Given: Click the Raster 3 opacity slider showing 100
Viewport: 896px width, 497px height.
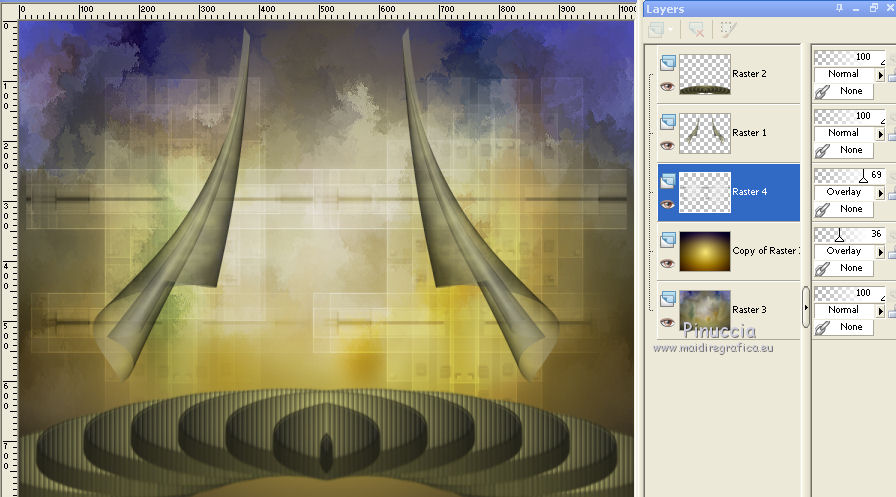Looking at the screenshot, I should tap(850, 294).
